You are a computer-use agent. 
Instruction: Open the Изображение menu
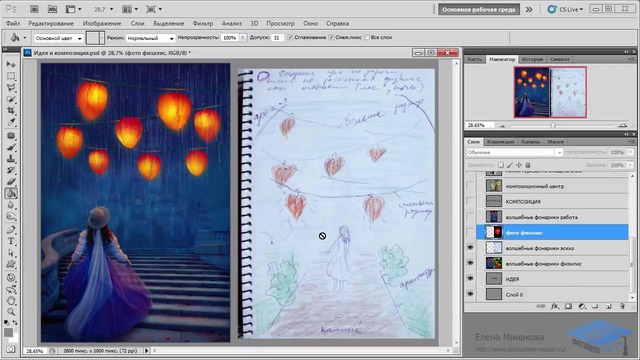(102, 23)
